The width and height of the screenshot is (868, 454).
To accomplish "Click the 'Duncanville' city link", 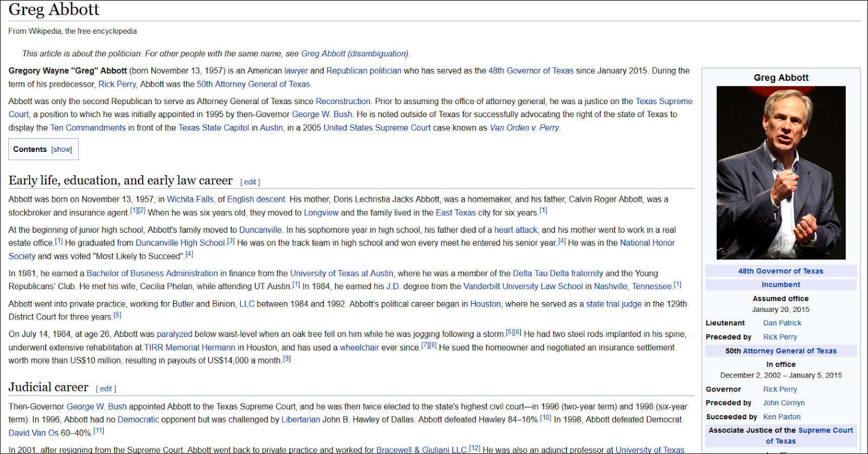I will pyautogui.click(x=260, y=230).
